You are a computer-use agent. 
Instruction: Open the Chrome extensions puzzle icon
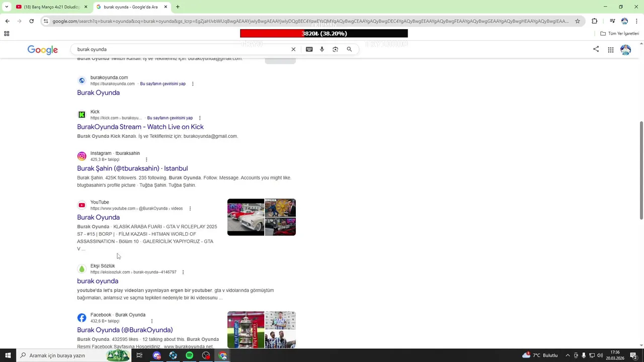(594, 21)
